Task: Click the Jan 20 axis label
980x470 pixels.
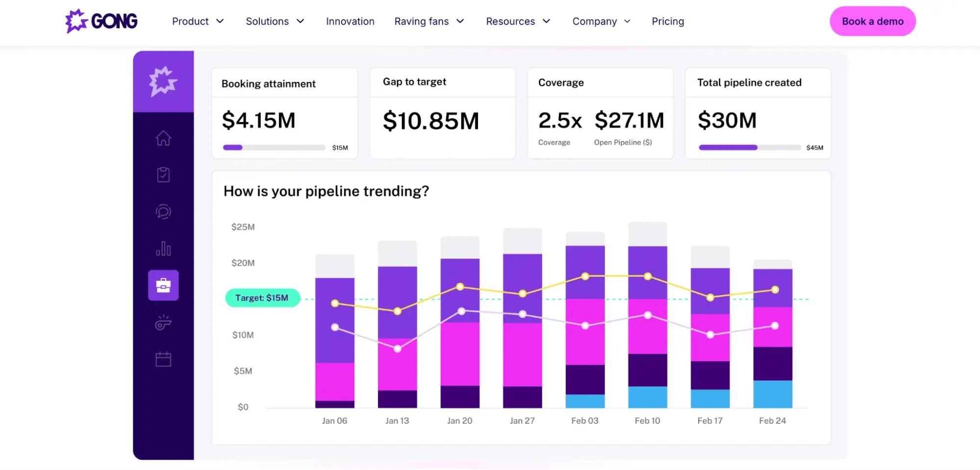Action: click(460, 421)
